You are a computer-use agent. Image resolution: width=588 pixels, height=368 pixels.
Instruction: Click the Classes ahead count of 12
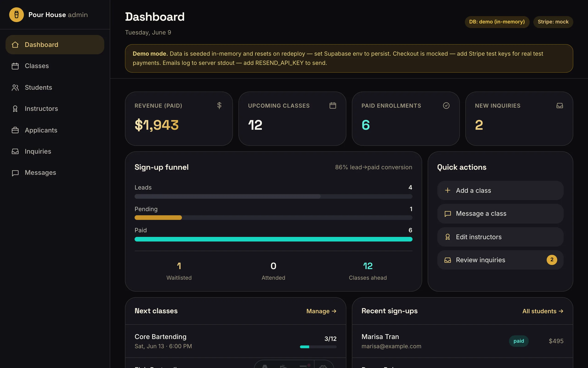click(x=368, y=266)
